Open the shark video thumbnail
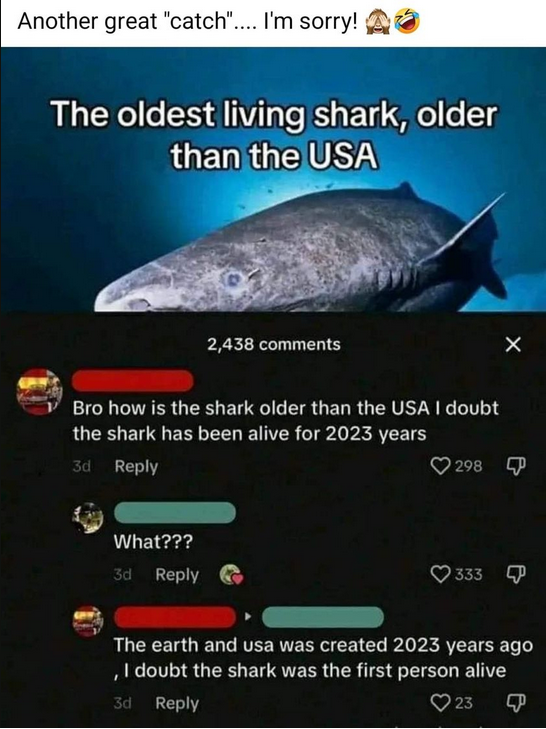Viewport: 546px width, 729px height. click(273, 179)
